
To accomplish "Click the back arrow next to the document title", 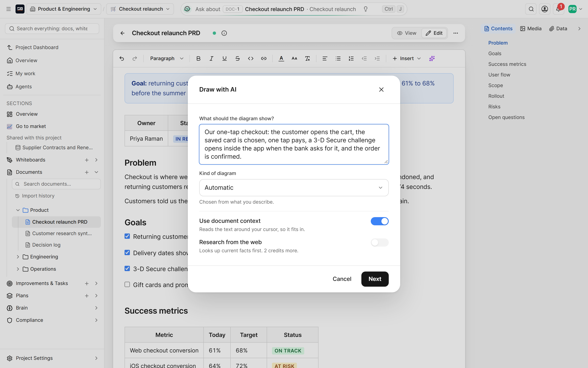I will coord(122,33).
